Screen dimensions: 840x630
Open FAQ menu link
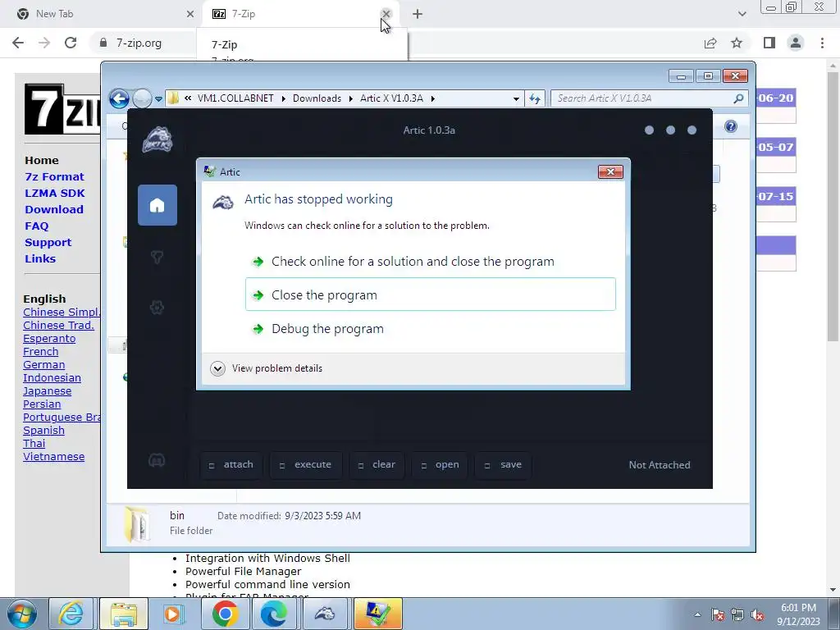point(36,226)
